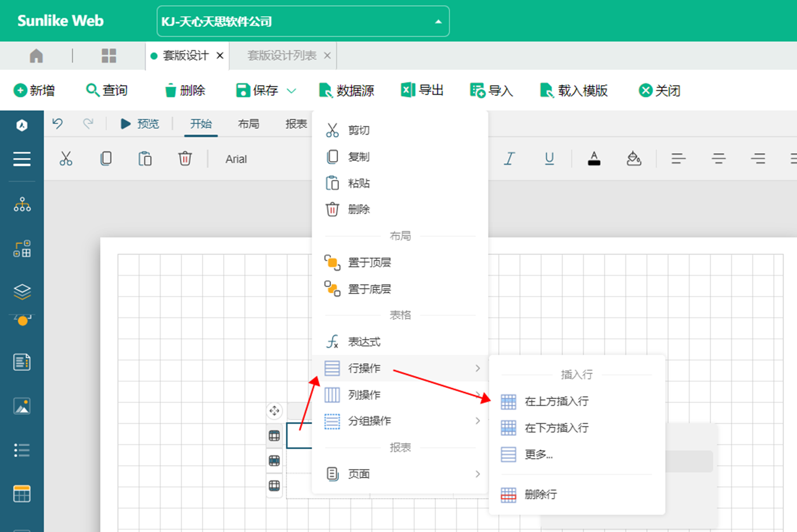Choose 更多... in the row submenu

tap(577, 454)
